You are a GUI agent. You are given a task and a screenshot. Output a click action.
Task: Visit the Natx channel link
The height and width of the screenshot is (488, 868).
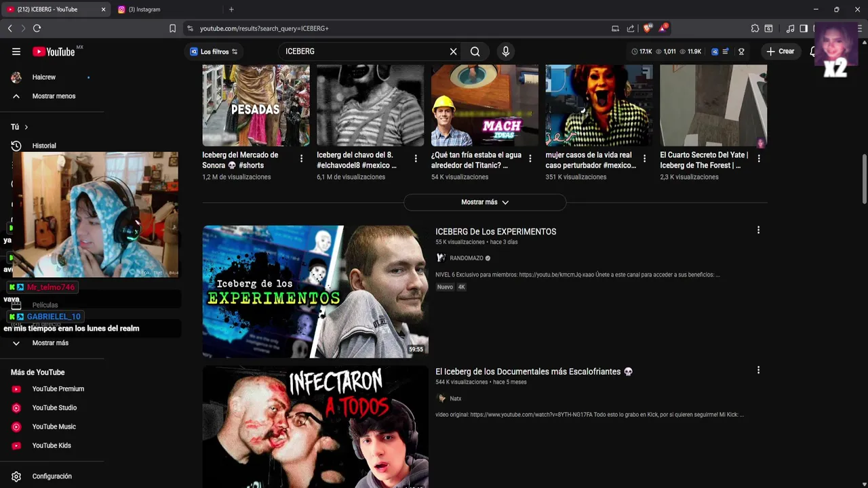(455, 399)
